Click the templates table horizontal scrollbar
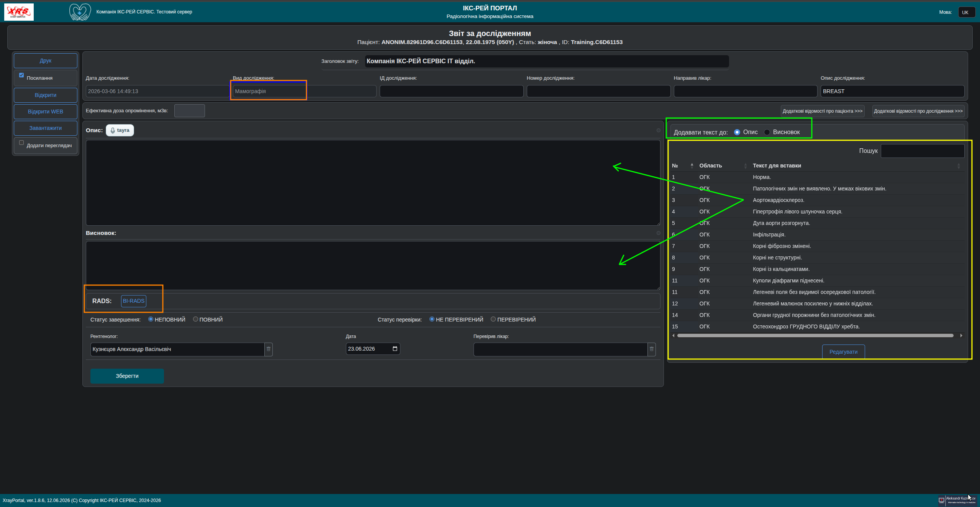Screen dimensions: 980x507 point(815,336)
